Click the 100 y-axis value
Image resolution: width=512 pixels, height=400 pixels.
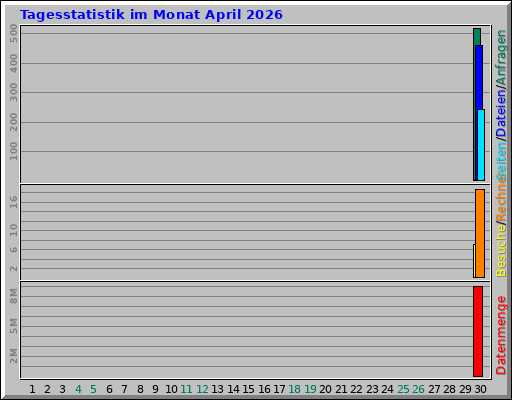pos(14,151)
